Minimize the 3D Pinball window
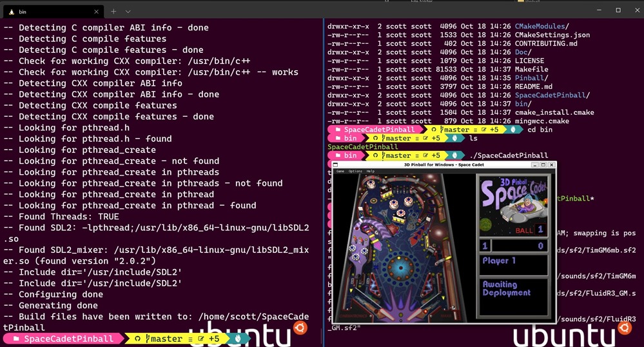Viewport: 644px width, 347px height. 535,165
